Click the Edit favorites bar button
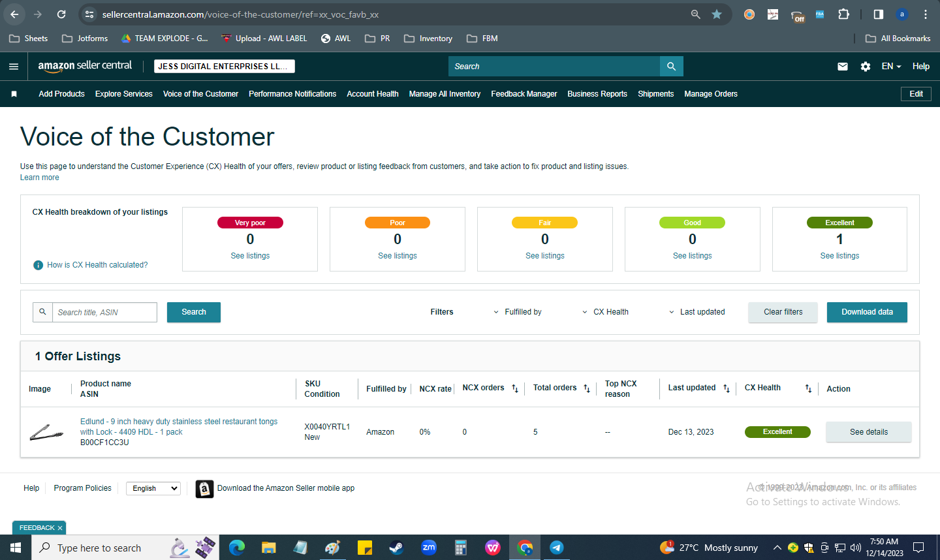The height and width of the screenshot is (560, 940). click(x=916, y=94)
